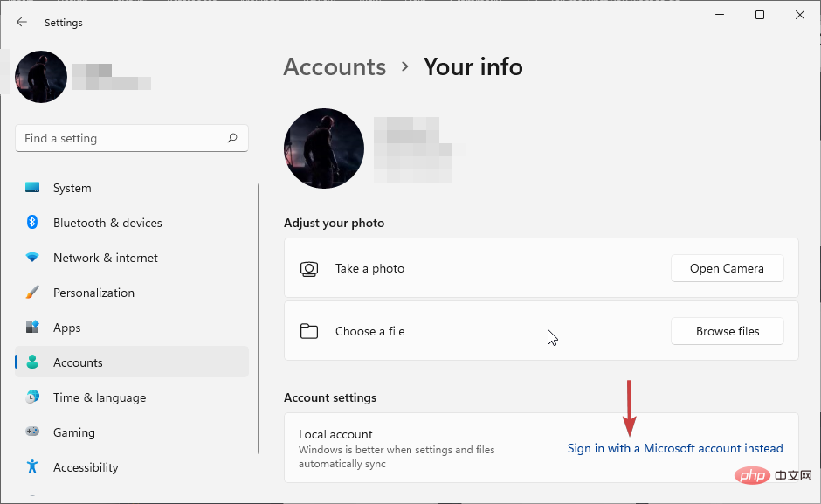Click the search magnifier icon
Image resolution: width=821 pixels, height=504 pixels.
[232, 138]
